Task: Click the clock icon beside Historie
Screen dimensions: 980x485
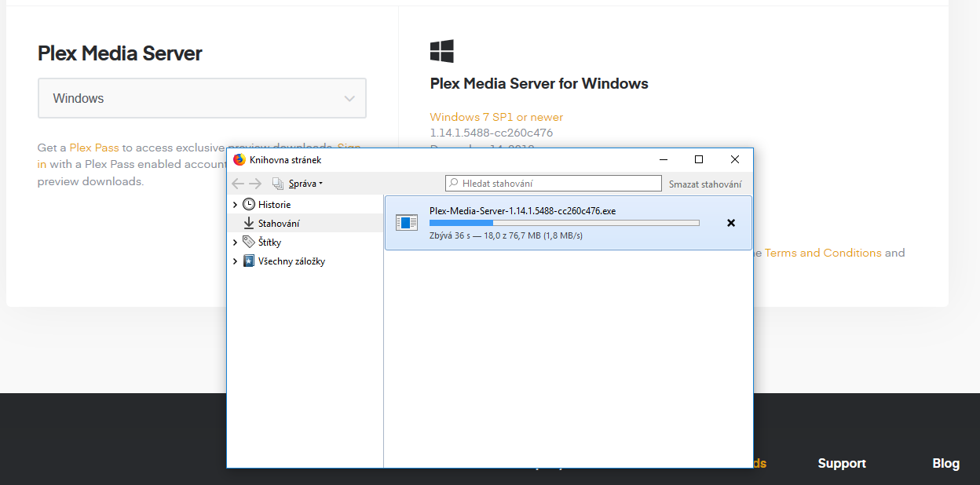Action: [249, 204]
